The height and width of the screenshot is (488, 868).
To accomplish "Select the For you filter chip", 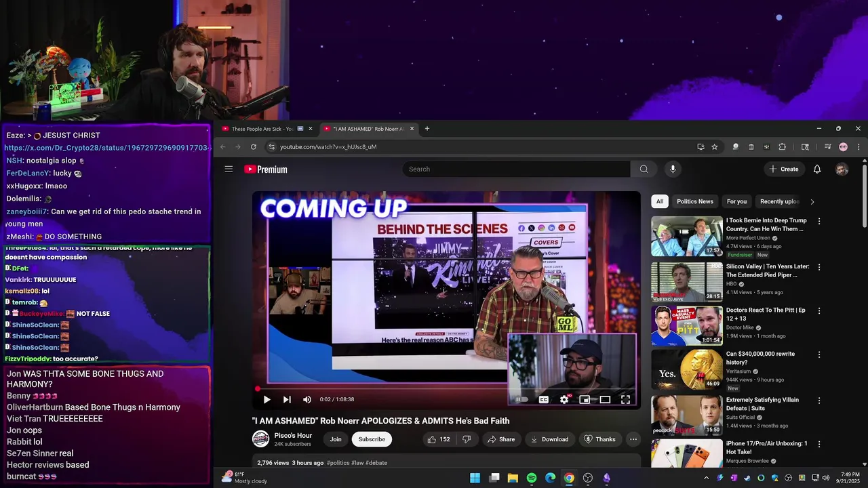I will click(736, 201).
